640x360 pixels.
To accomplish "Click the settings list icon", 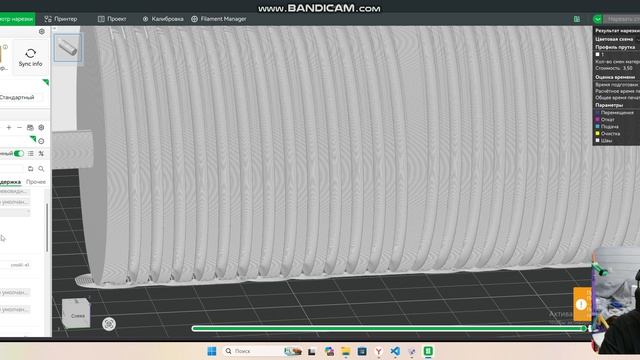I will [31, 153].
